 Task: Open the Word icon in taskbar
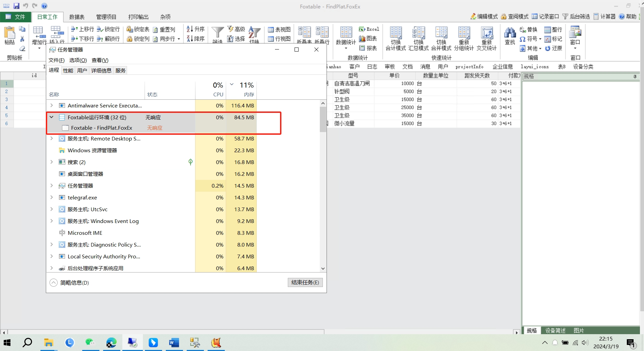pos(174,343)
